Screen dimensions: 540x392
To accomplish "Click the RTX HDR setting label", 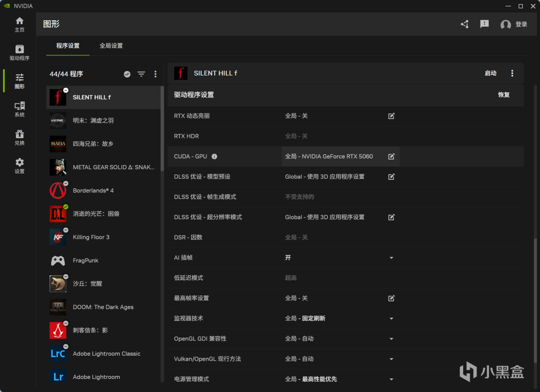I will point(186,136).
